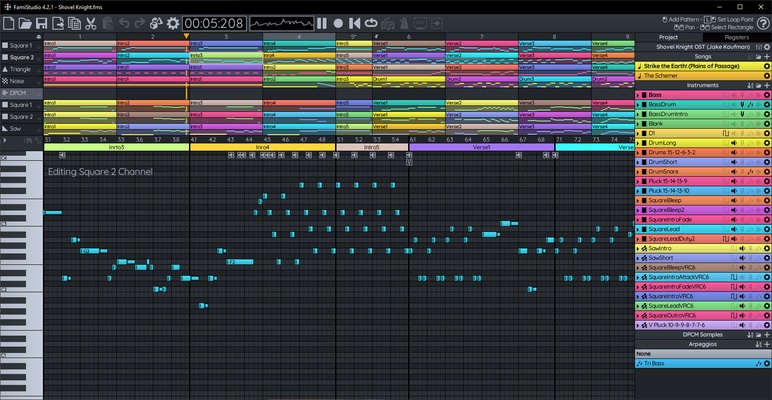Screen dimensions: 772x400
Task: Select the SquareBleep2 instrument
Action: 703,210
